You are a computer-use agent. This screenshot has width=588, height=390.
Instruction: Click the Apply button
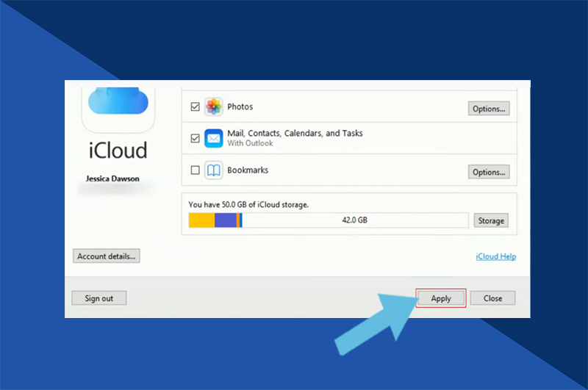coord(441,298)
